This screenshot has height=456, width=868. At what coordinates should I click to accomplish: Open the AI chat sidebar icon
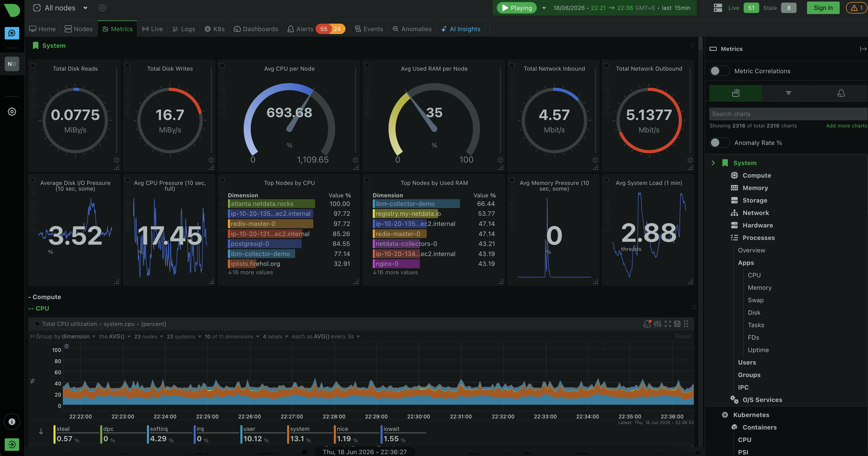(x=12, y=33)
